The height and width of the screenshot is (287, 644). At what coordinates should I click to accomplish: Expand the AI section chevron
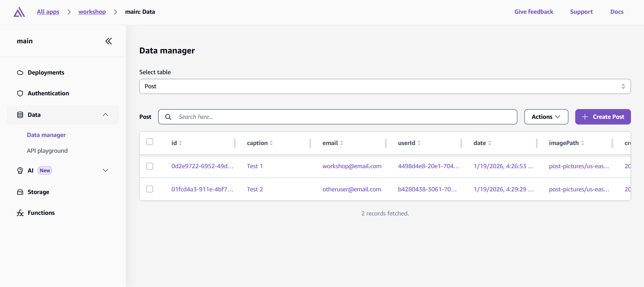click(105, 171)
